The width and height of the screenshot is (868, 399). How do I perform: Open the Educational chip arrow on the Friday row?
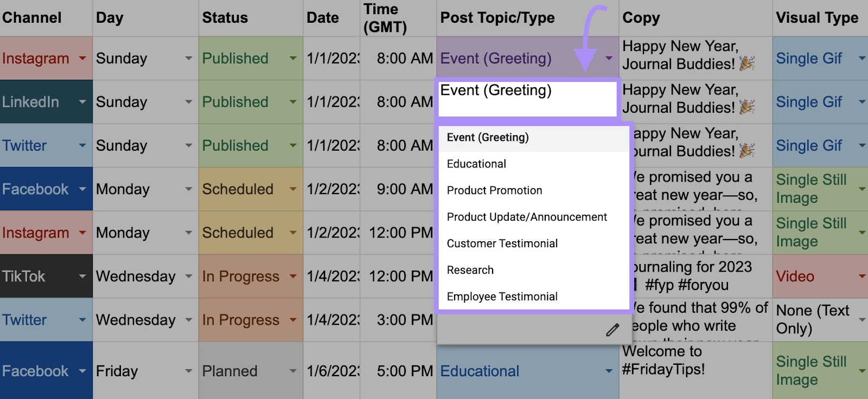[608, 371]
